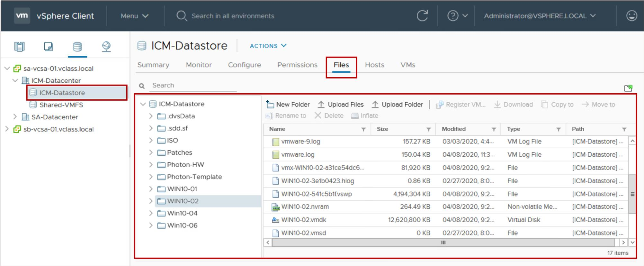
Task: Switch to the VMs tab
Action: point(408,65)
